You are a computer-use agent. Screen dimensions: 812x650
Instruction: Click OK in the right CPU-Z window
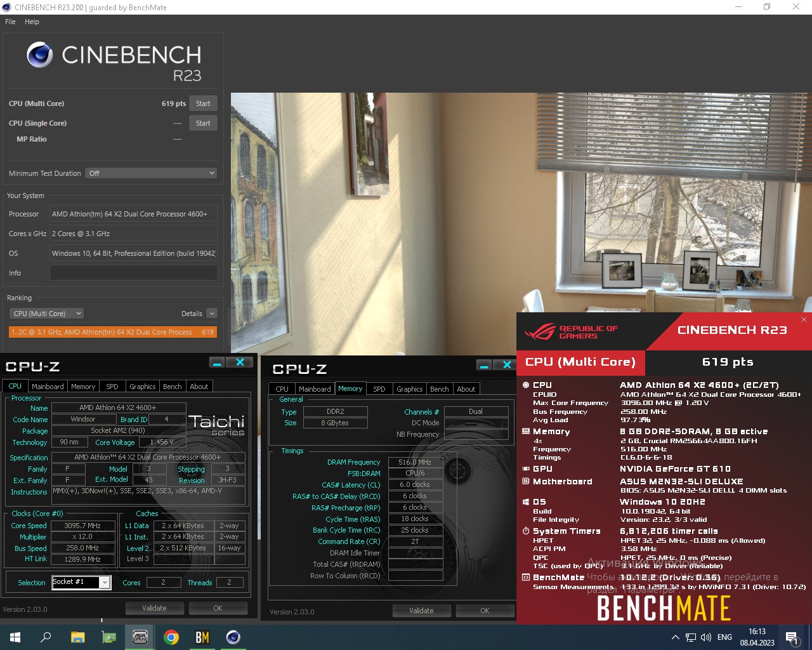(x=485, y=611)
